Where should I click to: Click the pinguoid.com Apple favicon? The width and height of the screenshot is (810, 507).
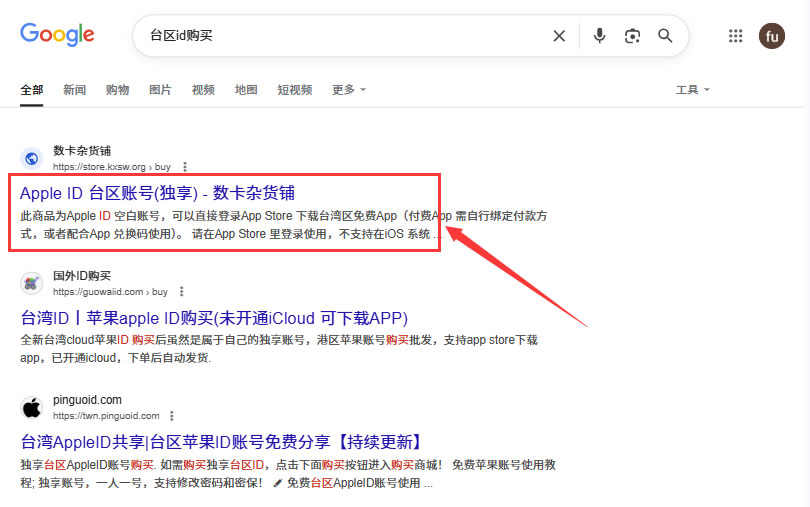(32, 407)
